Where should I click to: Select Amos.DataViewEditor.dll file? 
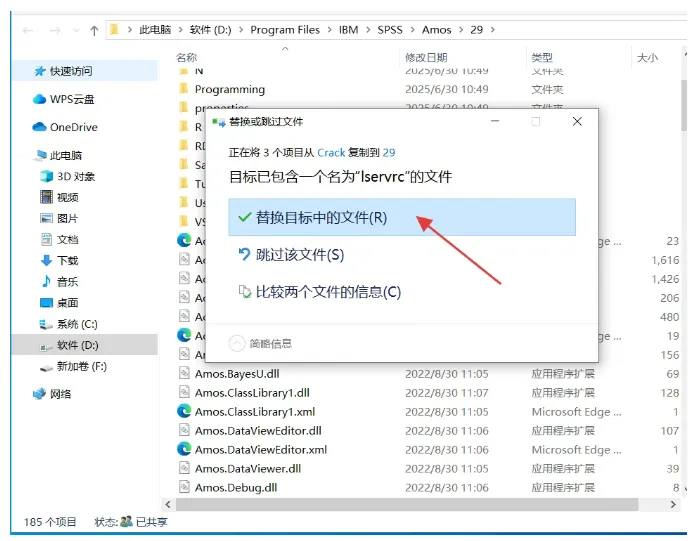click(x=258, y=431)
